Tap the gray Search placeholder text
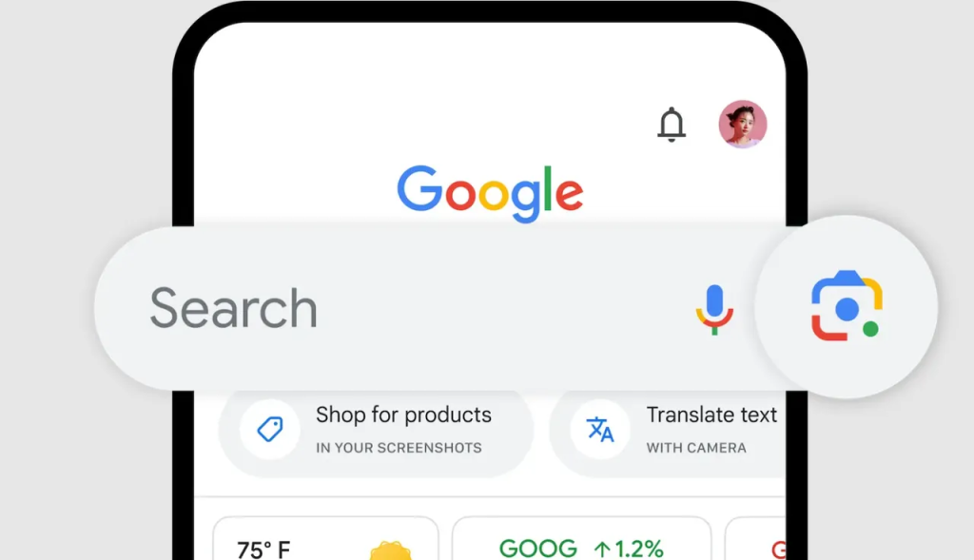Viewport: 974px width, 560px height. pos(234,308)
